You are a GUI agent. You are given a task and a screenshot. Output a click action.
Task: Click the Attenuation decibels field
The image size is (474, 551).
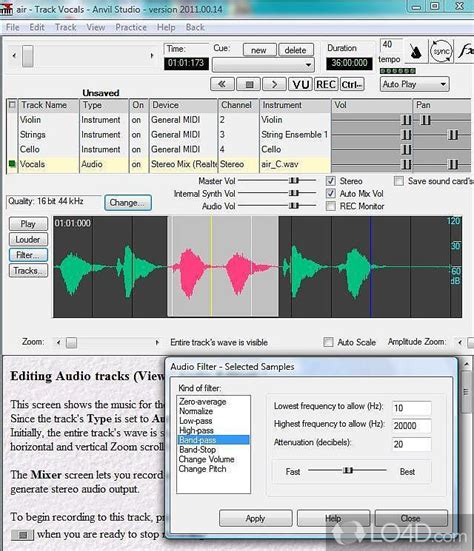click(x=411, y=445)
